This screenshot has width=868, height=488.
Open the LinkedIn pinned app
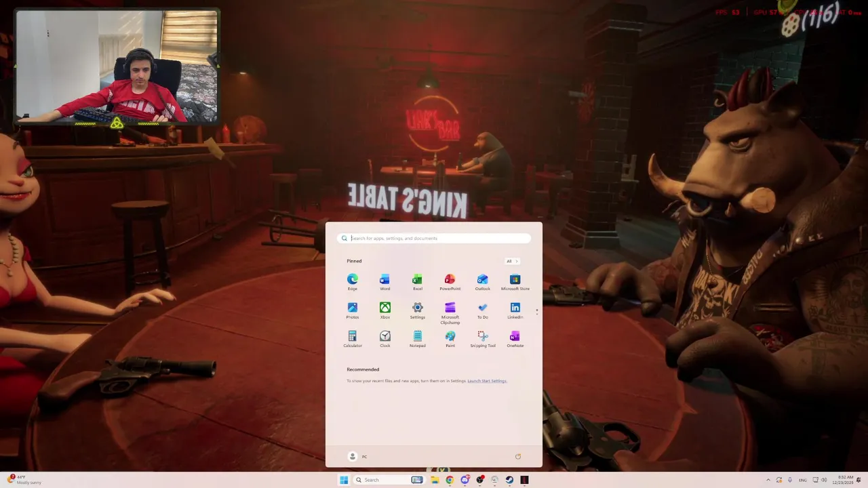pos(515,311)
